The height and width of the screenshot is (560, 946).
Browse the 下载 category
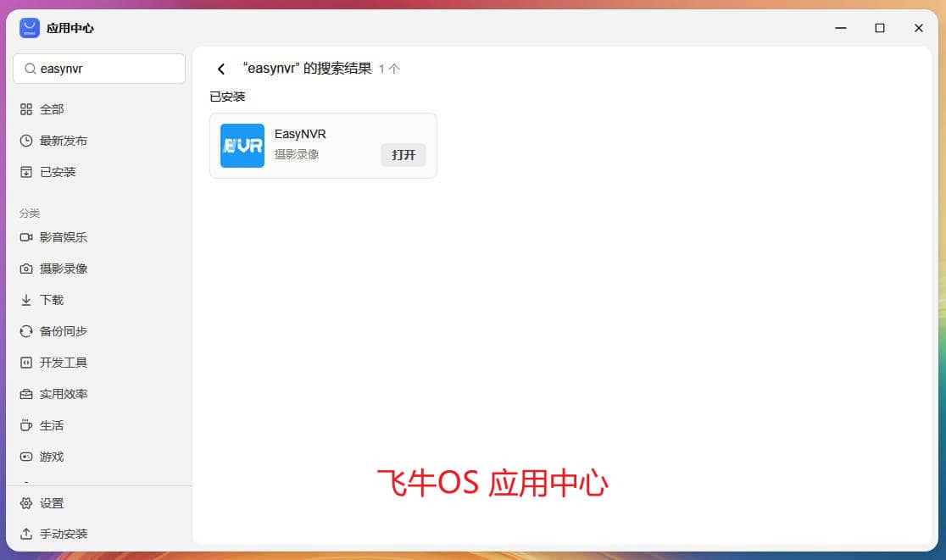pos(51,300)
